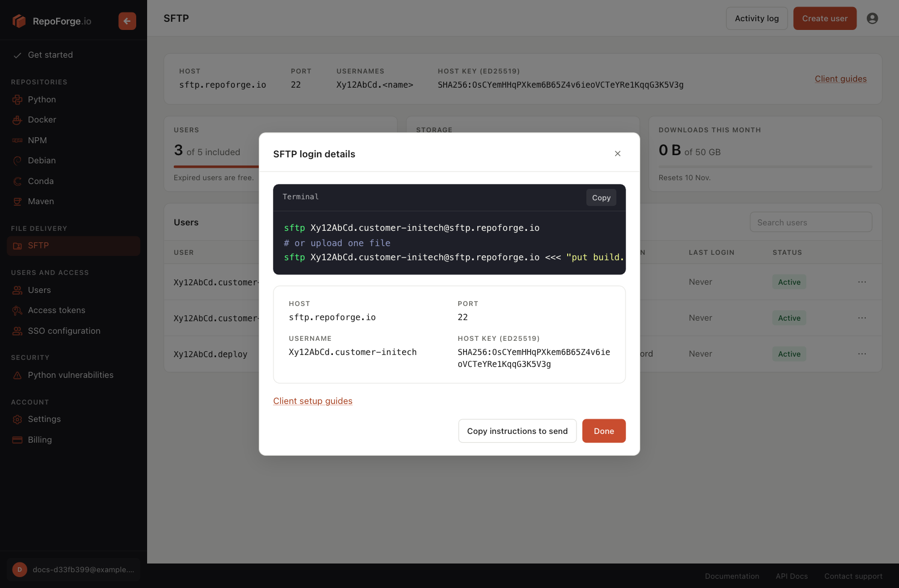Click the downloads this month progress bar
The image size is (899, 588).
[x=765, y=167]
